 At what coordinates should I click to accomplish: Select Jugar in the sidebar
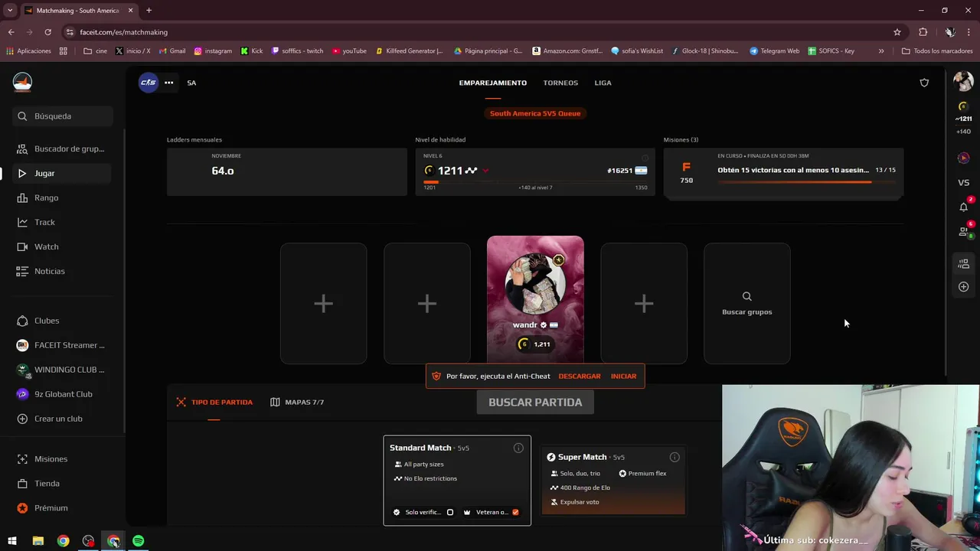pyautogui.click(x=63, y=173)
